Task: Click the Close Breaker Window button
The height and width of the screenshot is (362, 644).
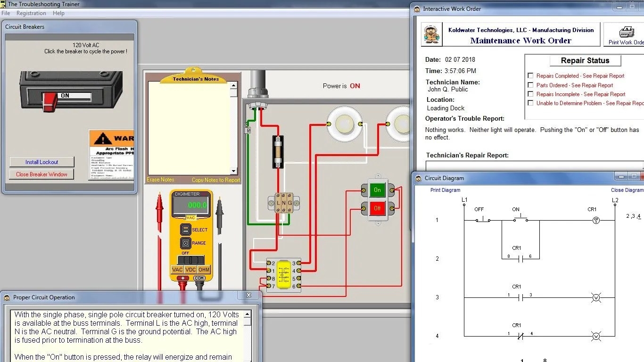Action: tap(41, 174)
